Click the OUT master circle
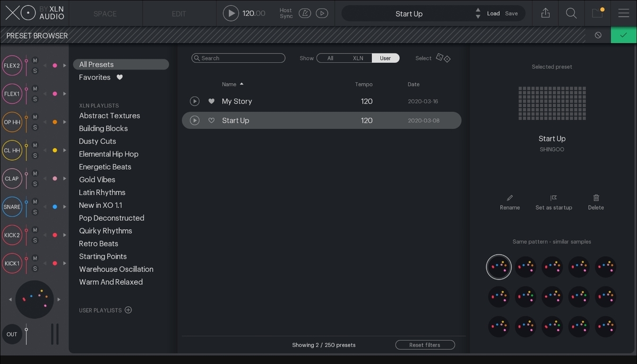The height and width of the screenshot is (364, 637). point(12,334)
